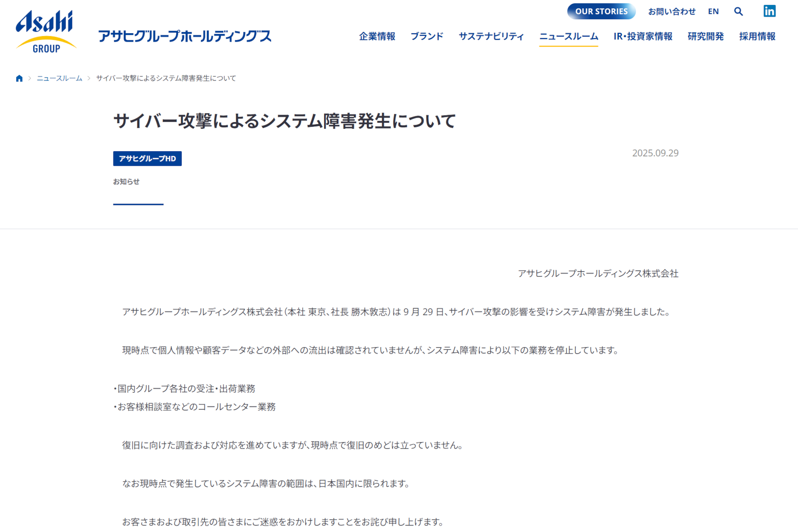798x532 pixels.
Task: Click the お知らせ category label
Action: (126, 182)
